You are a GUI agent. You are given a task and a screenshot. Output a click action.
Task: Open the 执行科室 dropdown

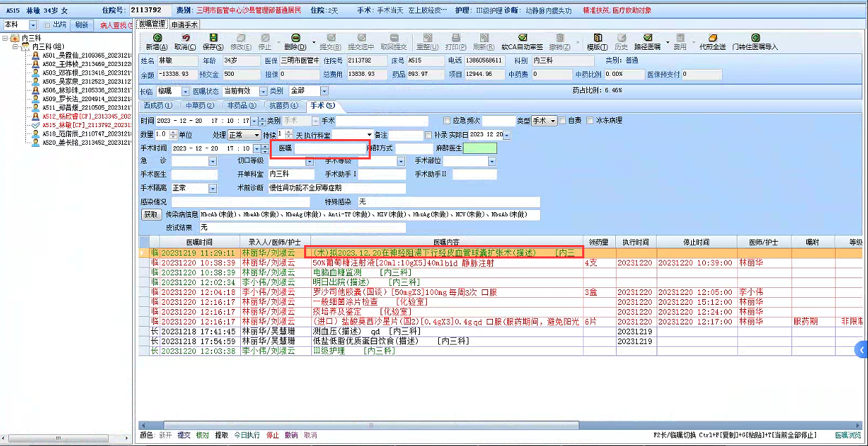(369, 134)
